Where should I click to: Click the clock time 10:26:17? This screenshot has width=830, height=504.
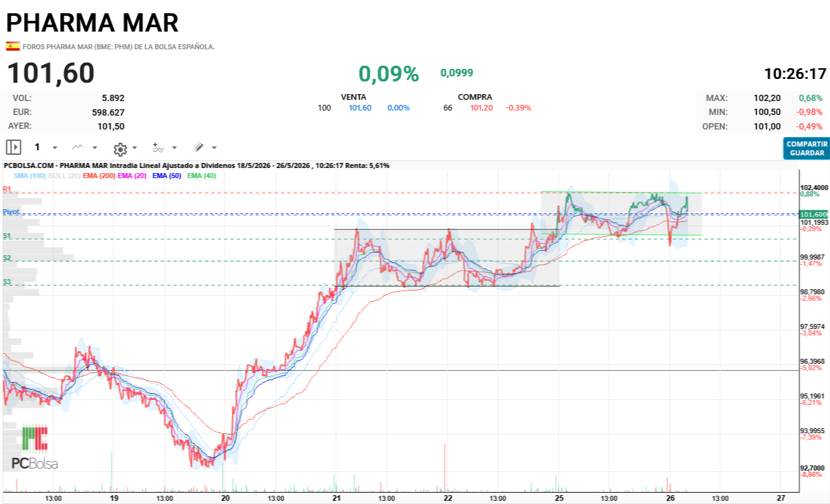(795, 73)
